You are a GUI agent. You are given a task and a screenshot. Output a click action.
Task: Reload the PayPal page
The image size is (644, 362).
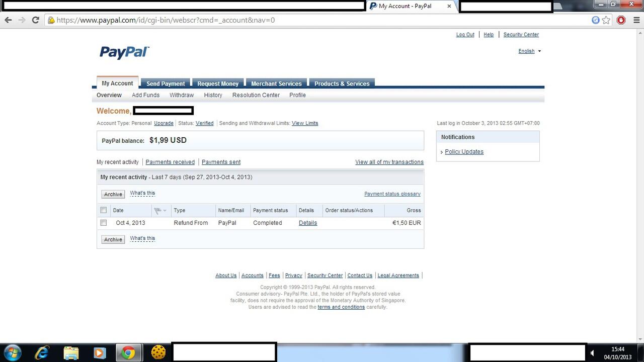[x=35, y=20]
